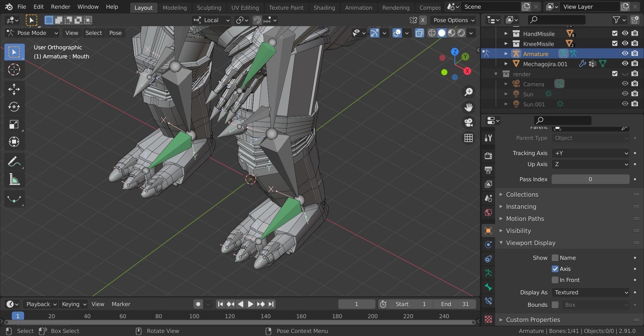This screenshot has width=644, height=336.
Task: Open the View Layer properties tab
Action: click(x=488, y=184)
